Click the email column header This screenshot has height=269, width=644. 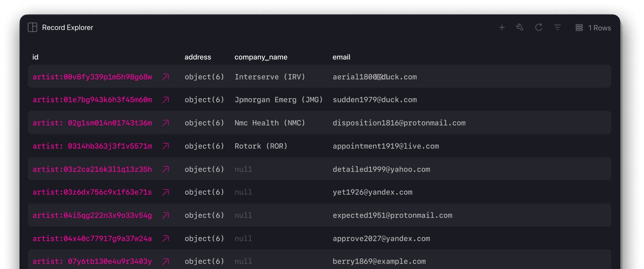pyautogui.click(x=341, y=57)
